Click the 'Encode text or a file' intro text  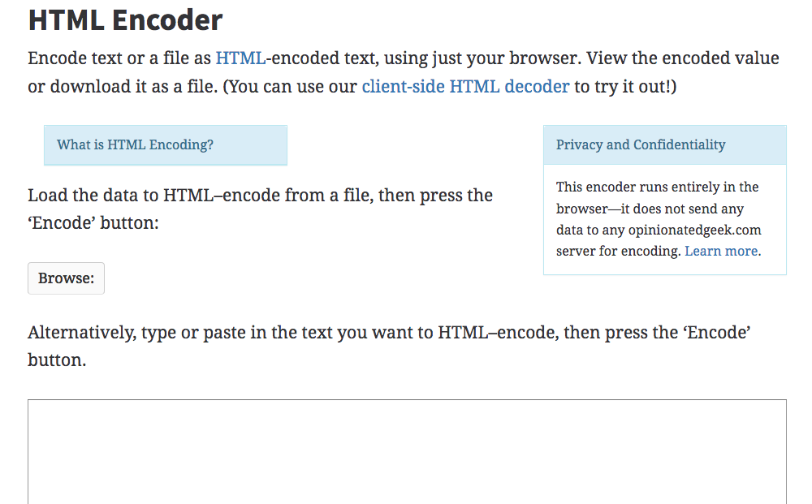120,58
